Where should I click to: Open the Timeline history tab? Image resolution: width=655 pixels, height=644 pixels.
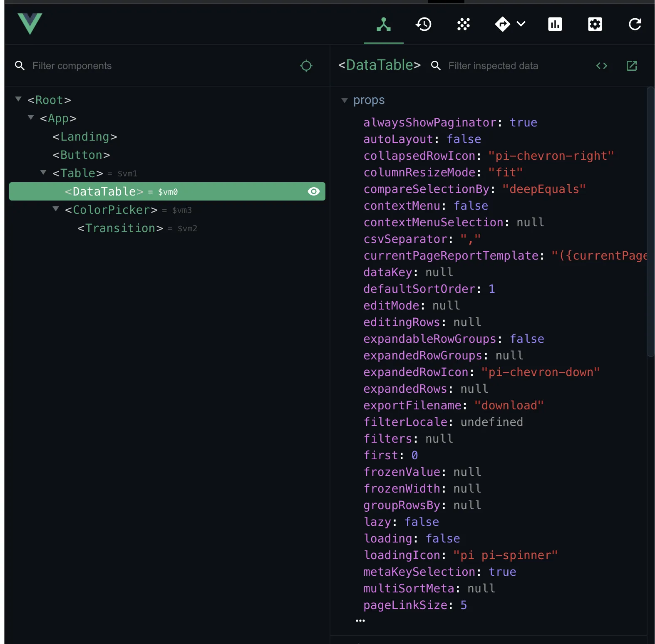tap(423, 25)
